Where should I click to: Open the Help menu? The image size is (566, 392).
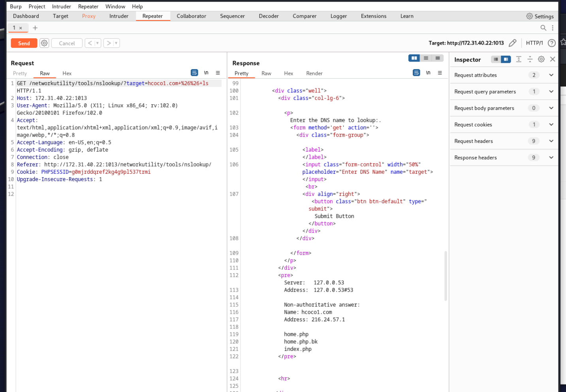(137, 6)
